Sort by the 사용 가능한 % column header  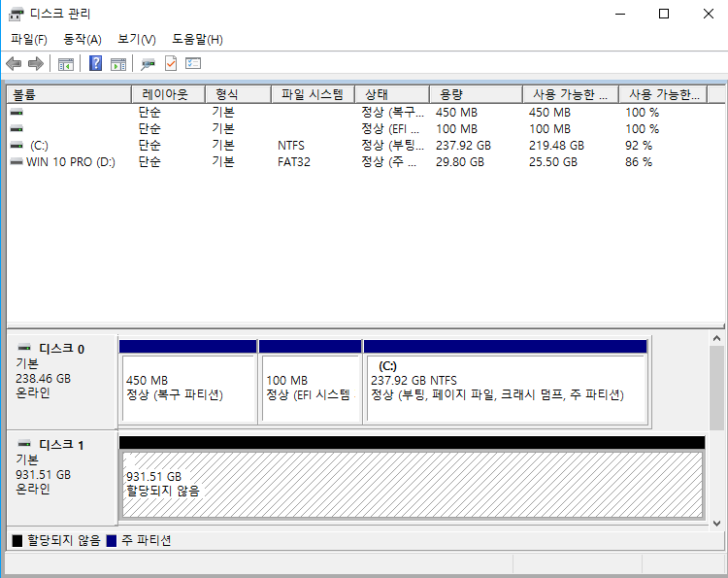(x=663, y=94)
